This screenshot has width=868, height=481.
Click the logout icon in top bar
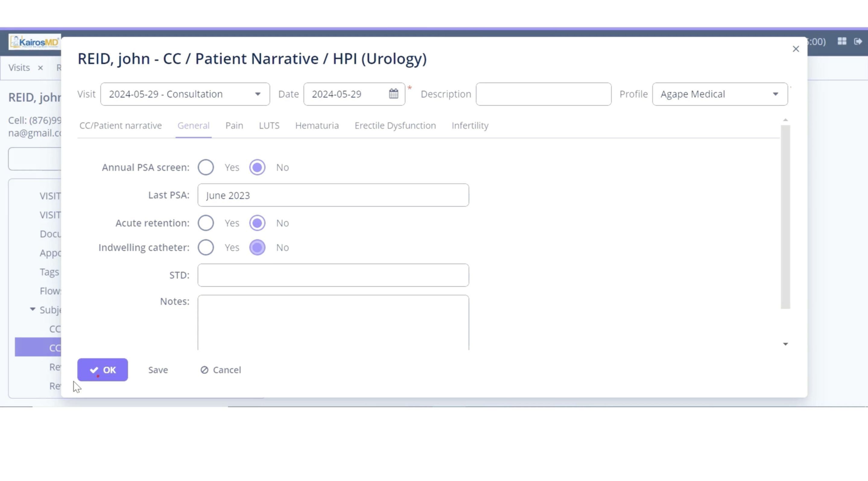[x=858, y=41]
